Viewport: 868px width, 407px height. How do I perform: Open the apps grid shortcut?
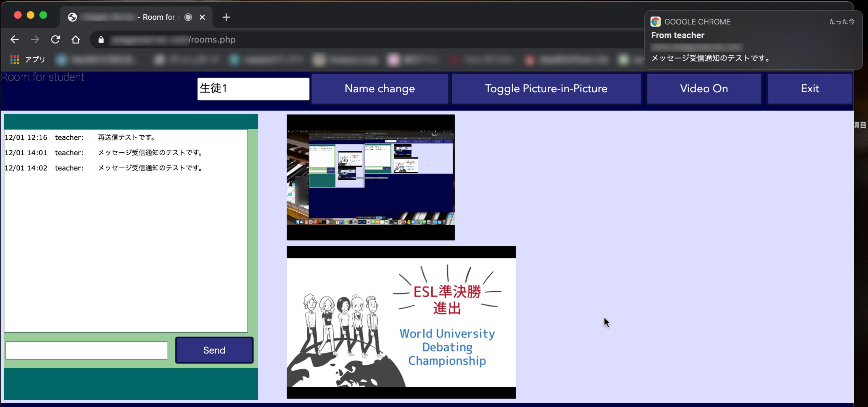click(x=15, y=60)
